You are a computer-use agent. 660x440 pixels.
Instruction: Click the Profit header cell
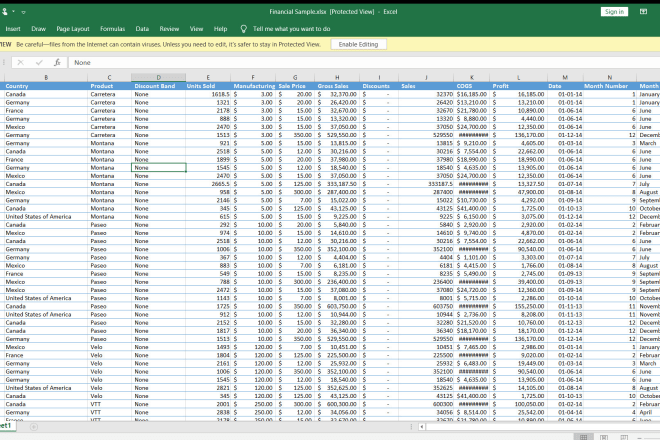[519, 86]
